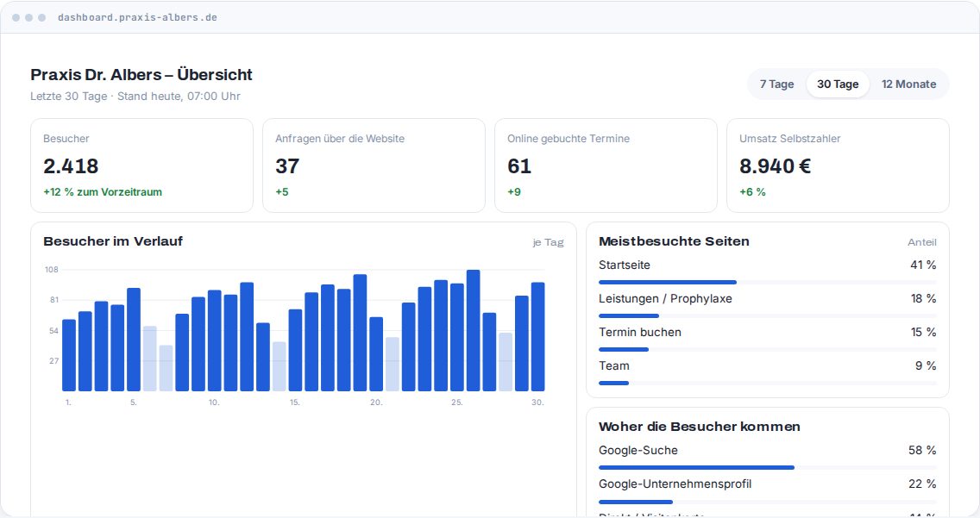
Task: Click the Anteil column label
Action: (x=922, y=242)
